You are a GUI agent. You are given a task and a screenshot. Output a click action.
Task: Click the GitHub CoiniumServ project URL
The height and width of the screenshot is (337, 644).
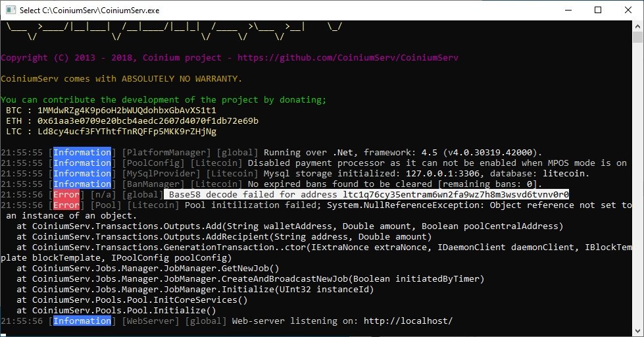point(348,57)
